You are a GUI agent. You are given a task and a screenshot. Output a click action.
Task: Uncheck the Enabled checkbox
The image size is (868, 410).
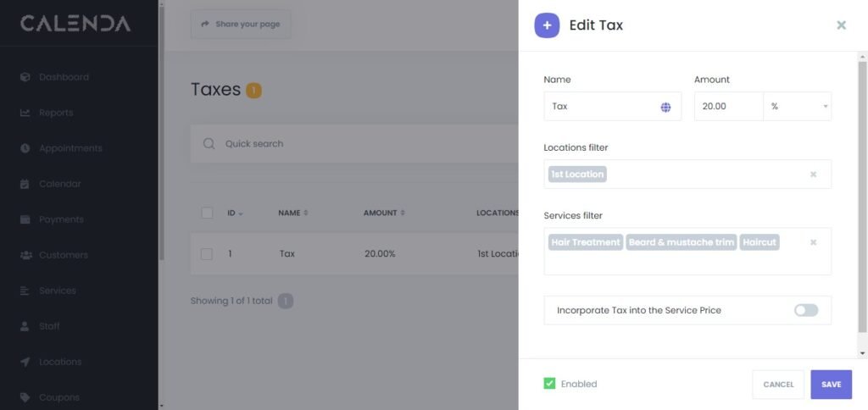549,384
